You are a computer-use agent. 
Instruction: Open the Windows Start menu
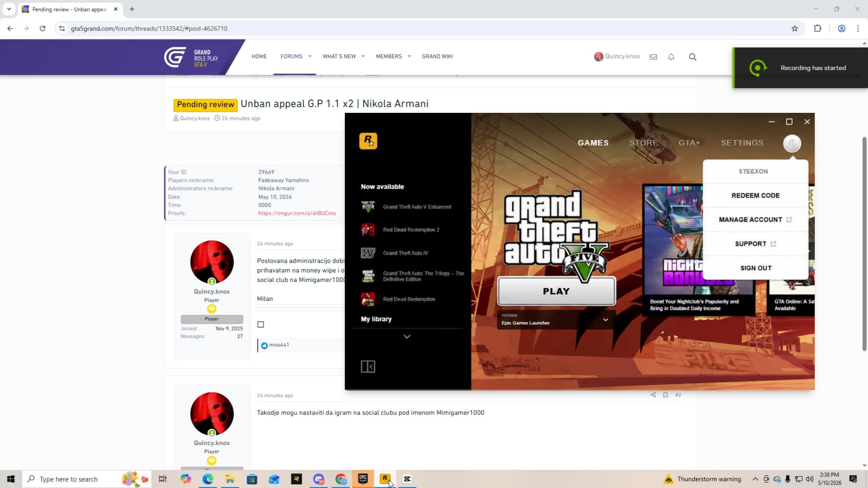click(x=11, y=479)
